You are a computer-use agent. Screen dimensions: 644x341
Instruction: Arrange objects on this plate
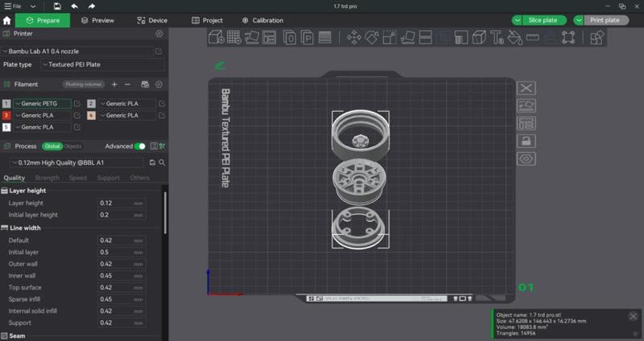[526, 124]
